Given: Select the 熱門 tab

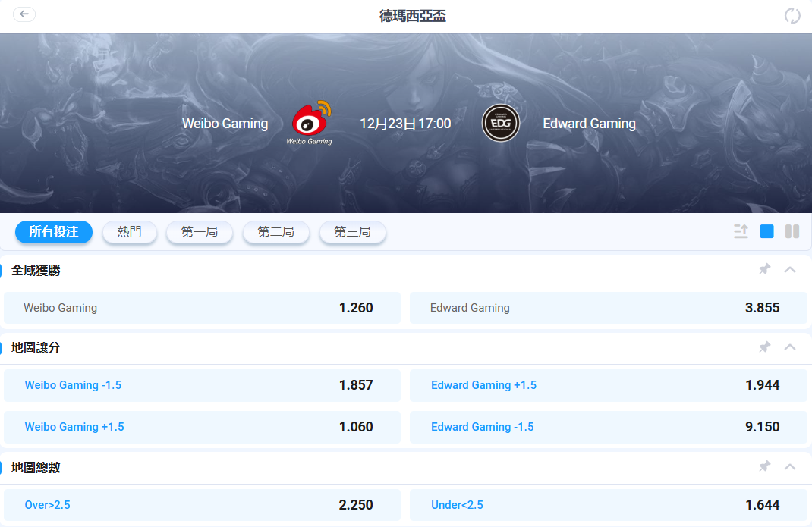Looking at the screenshot, I should pos(130,232).
